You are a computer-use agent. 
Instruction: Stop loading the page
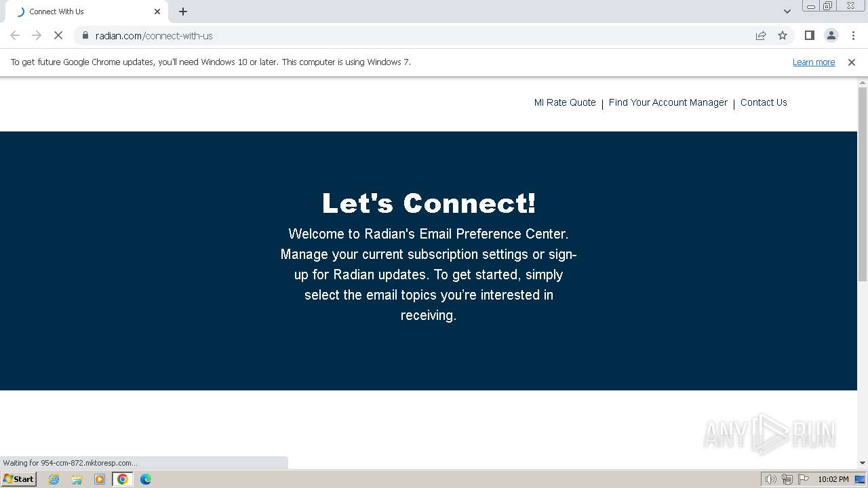pos(58,35)
